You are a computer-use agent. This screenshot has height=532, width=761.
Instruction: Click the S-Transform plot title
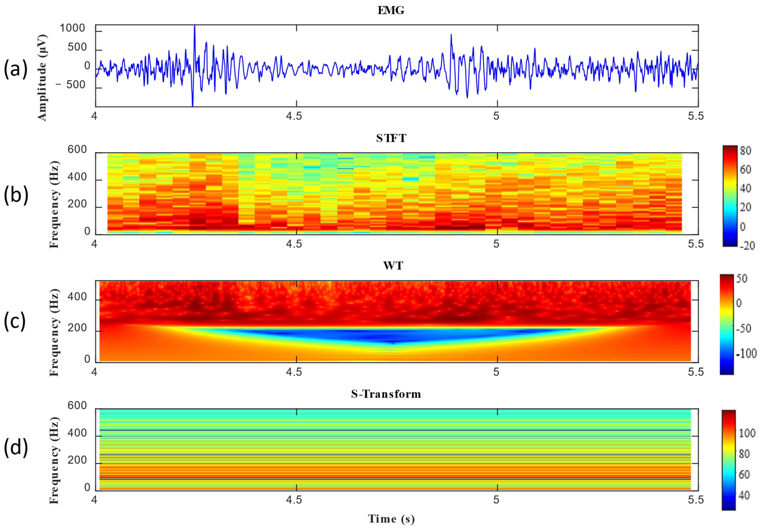[x=386, y=394]
